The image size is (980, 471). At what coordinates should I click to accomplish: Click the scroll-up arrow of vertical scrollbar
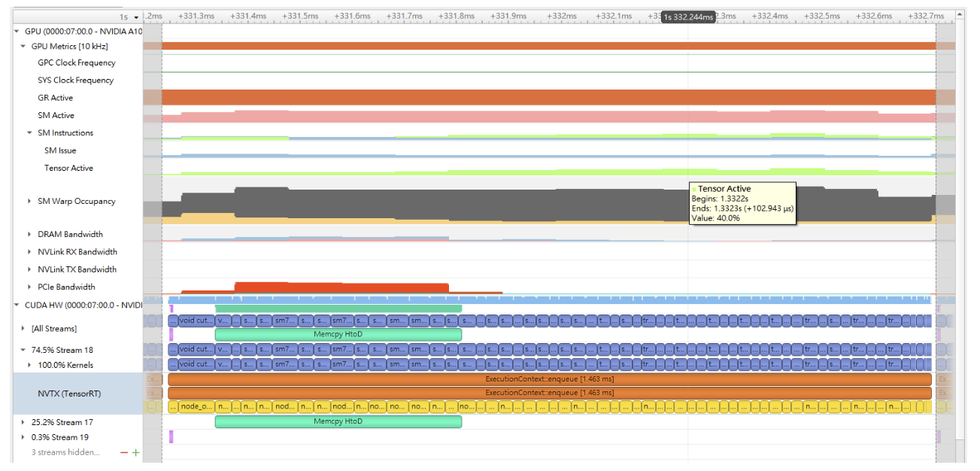point(960,14)
